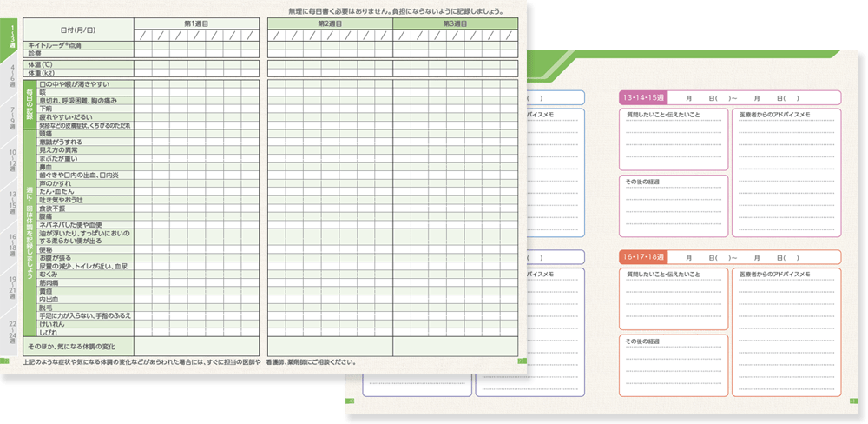
Task: Click the お腹が張る row label
Action: (85, 258)
